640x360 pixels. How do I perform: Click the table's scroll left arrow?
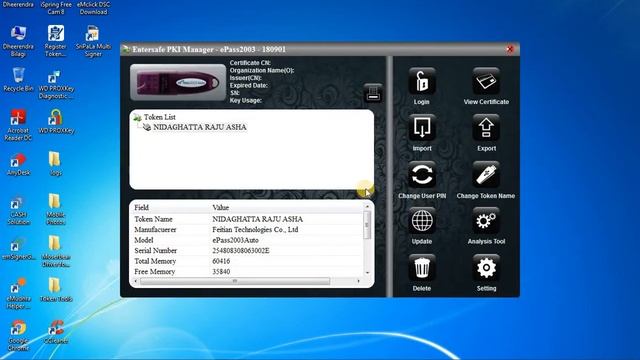(x=136, y=281)
